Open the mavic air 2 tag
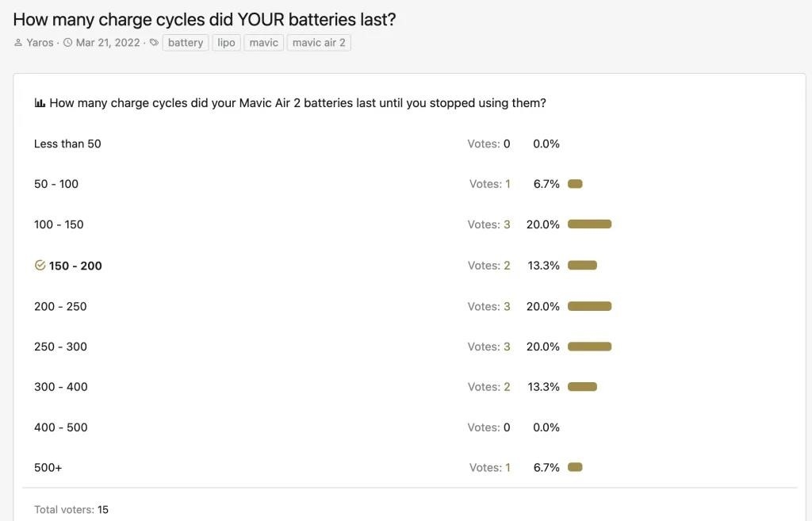 click(319, 43)
